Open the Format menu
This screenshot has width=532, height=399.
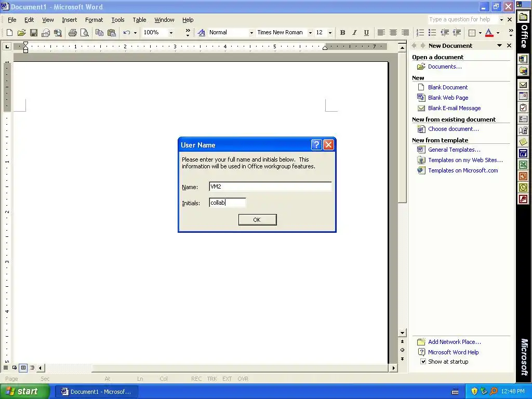(x=94, y=20)
